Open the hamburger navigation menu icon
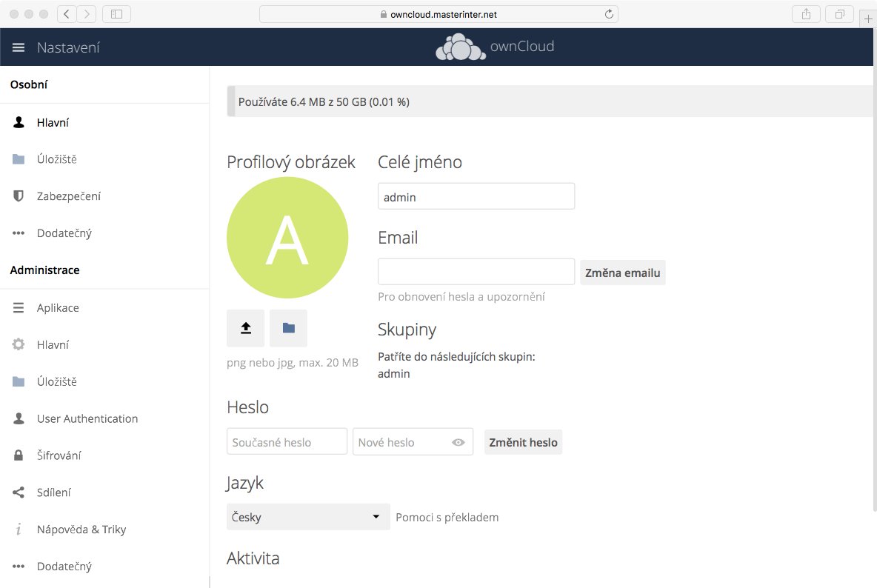The image size is (877, 588). (19, 47)
